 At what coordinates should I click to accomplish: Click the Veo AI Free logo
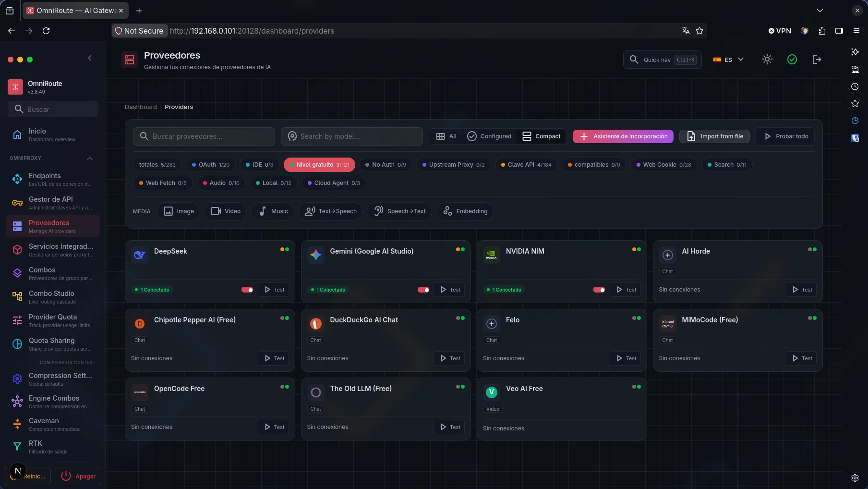coord(491,392)
